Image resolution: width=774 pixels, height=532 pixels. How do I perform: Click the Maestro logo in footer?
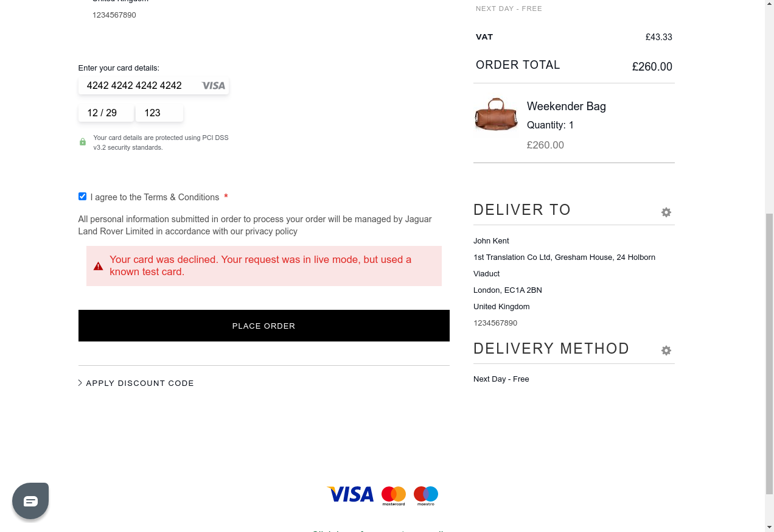click(426, 495)
